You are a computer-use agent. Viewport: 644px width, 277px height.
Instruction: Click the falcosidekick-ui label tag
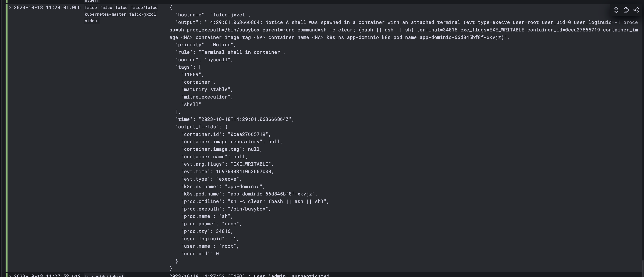(x=104, y=275)
